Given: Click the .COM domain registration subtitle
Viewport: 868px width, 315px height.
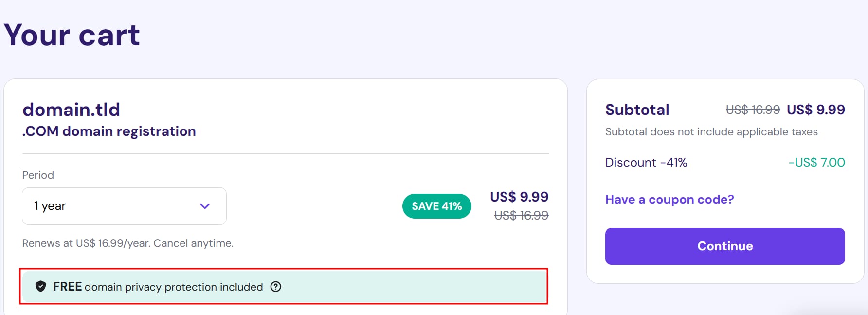Looking at the screenshot, I should (109, 131).
